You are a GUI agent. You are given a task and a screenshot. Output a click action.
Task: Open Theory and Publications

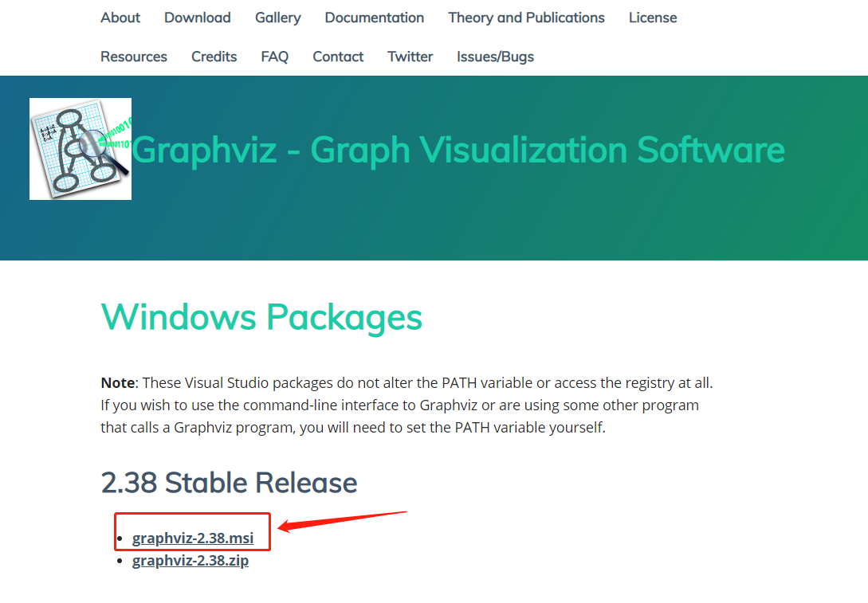[x=526, y=17]
